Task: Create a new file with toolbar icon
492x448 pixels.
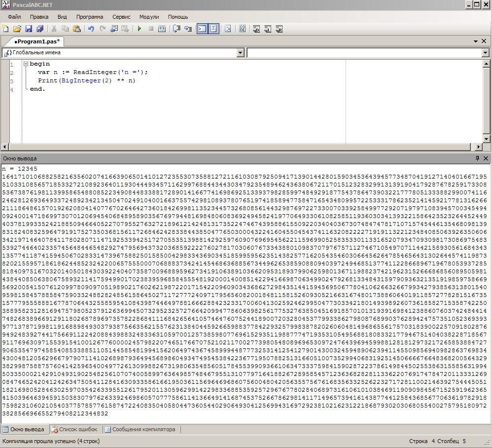Action: click(5, 29)
